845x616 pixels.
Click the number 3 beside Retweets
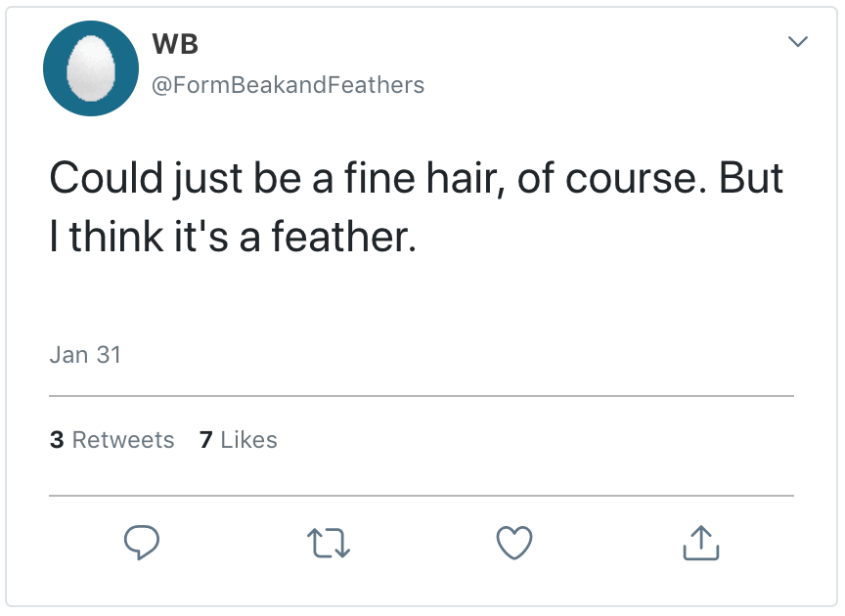57,440
